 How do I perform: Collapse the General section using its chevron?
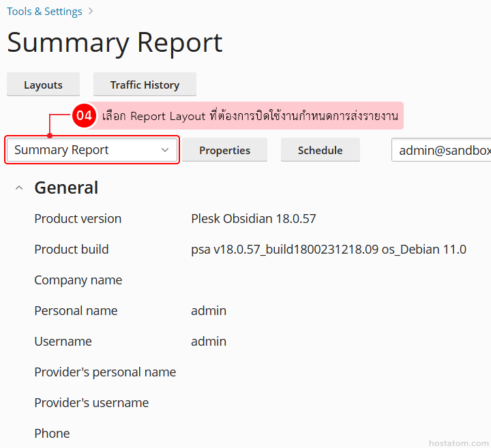(x=19, y=188)
